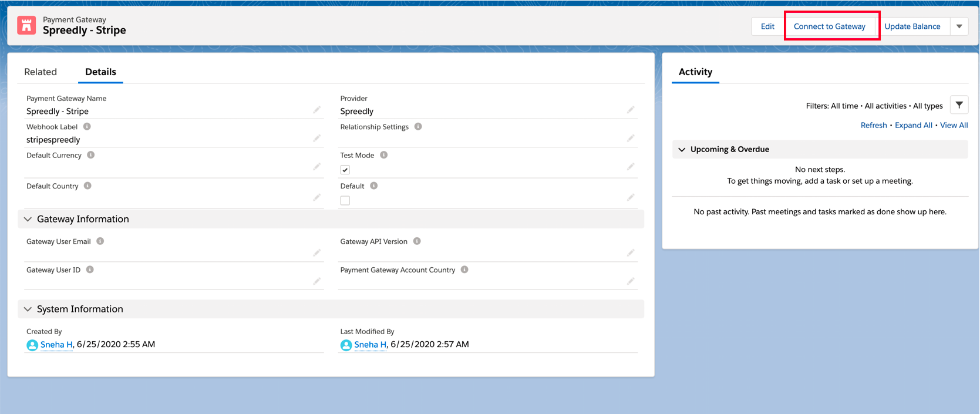Collapse the Gateway Information section
980x414 pixels.
tap(28, 219)
